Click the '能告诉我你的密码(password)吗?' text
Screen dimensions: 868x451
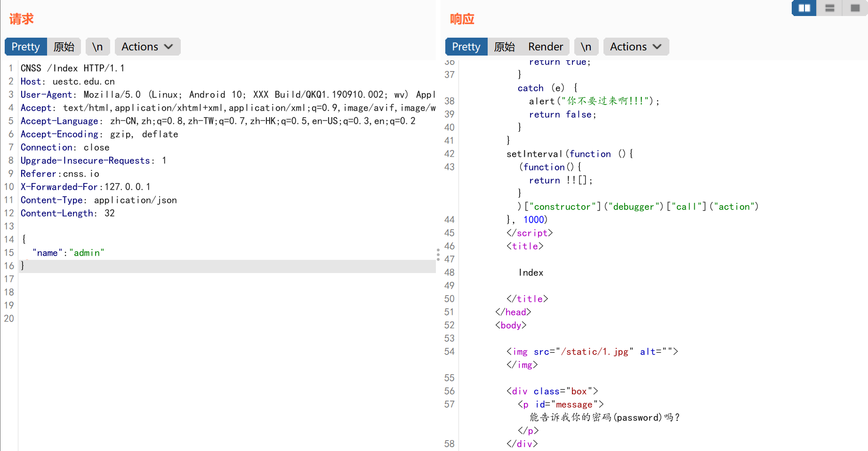[605, 418]
